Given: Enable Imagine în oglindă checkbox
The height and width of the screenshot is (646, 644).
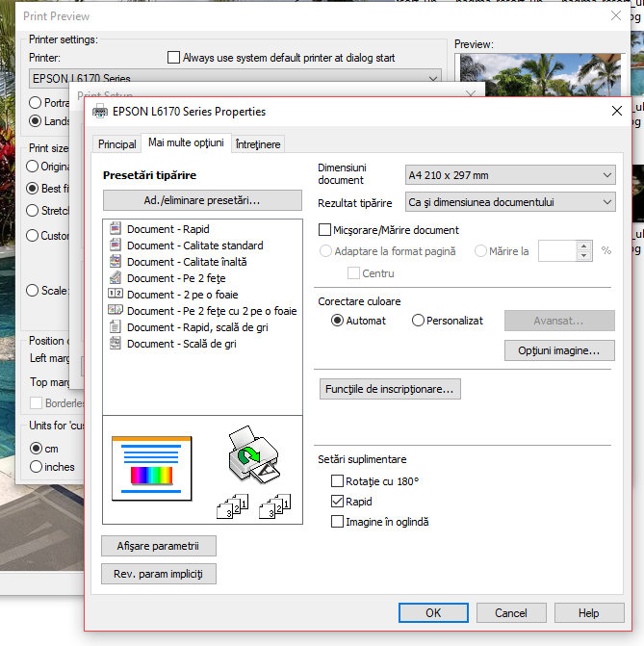Looking at the screenshot, I should tap(337, 522).
